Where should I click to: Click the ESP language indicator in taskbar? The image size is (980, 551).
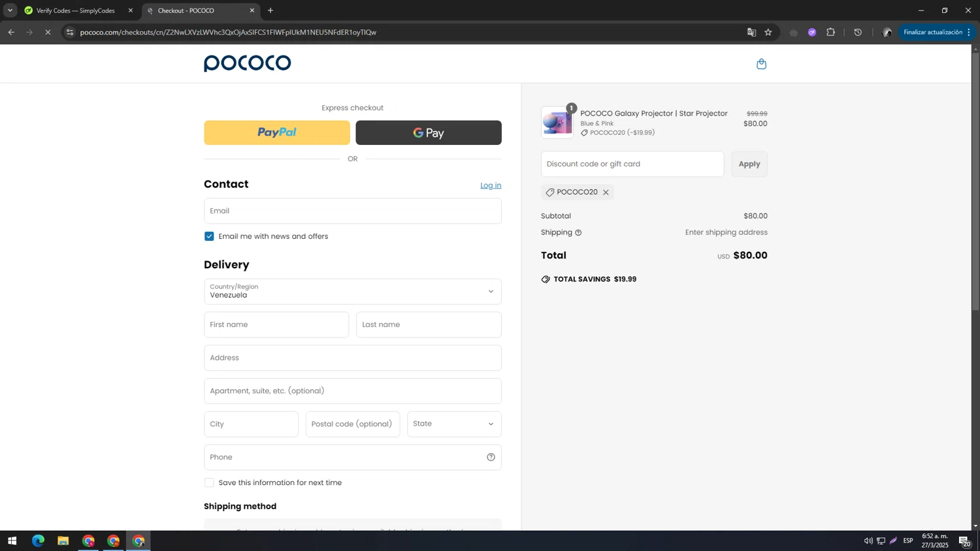pos(908,541)
